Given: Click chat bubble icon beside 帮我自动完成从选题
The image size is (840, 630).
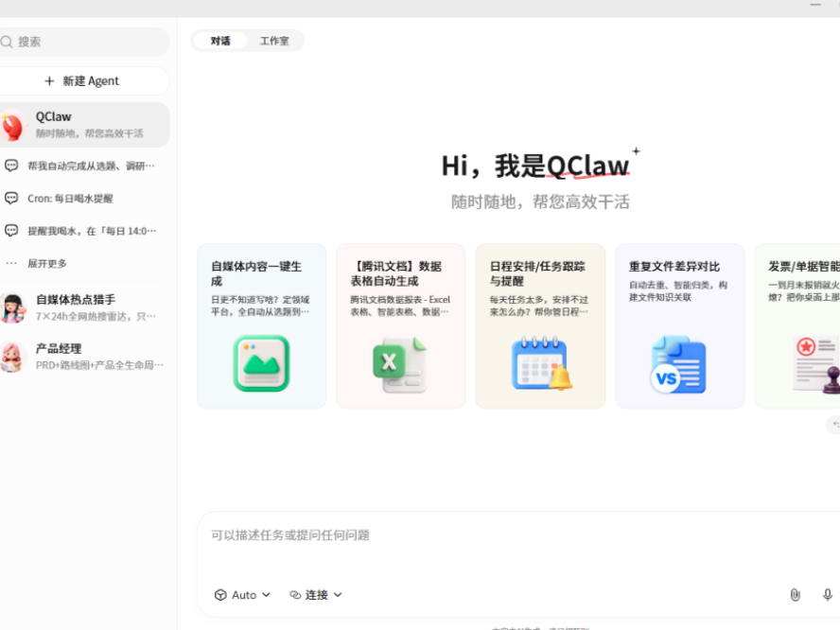Looking at the screenshot, I should [11, 166].
